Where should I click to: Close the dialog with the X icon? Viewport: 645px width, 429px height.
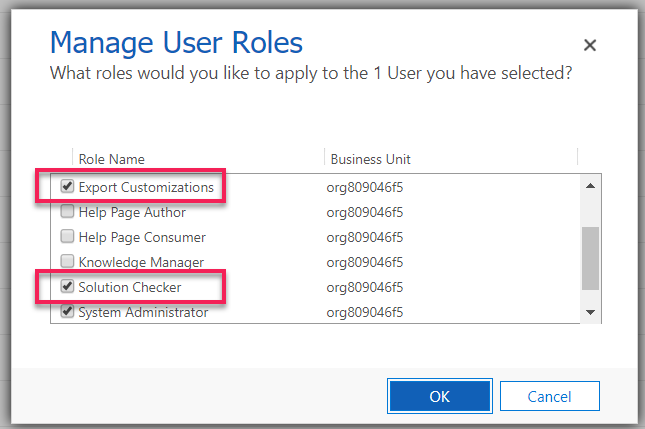pos(590,45)
